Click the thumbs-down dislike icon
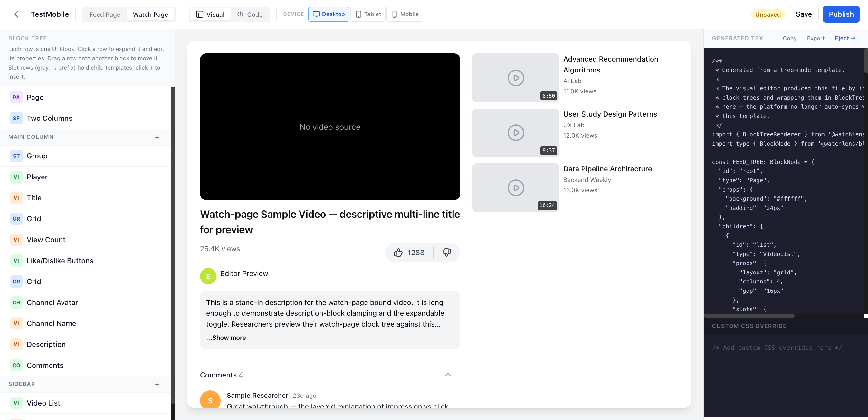 click(x=447, y=253)
